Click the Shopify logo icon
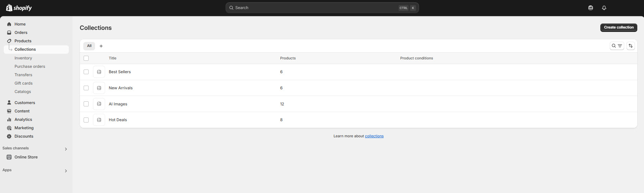 click(x=9, y=8)
